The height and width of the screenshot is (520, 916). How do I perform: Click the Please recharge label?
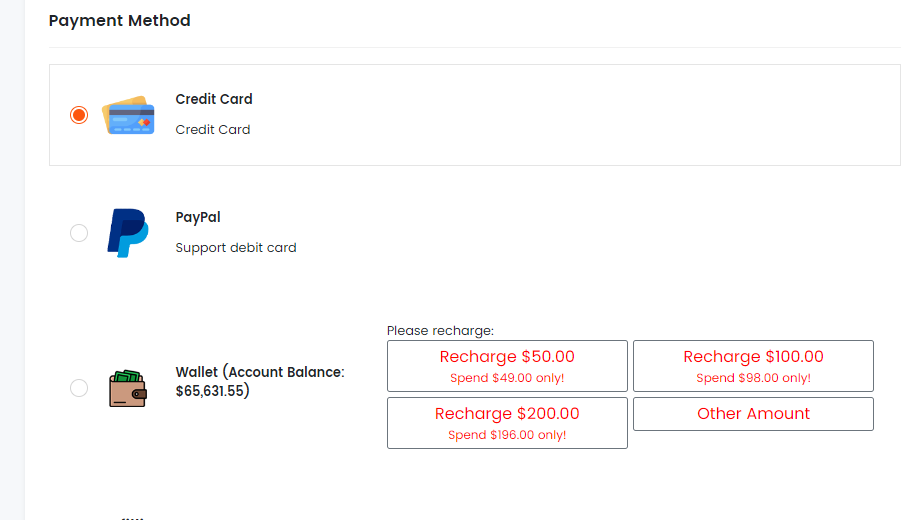point(440,330)
